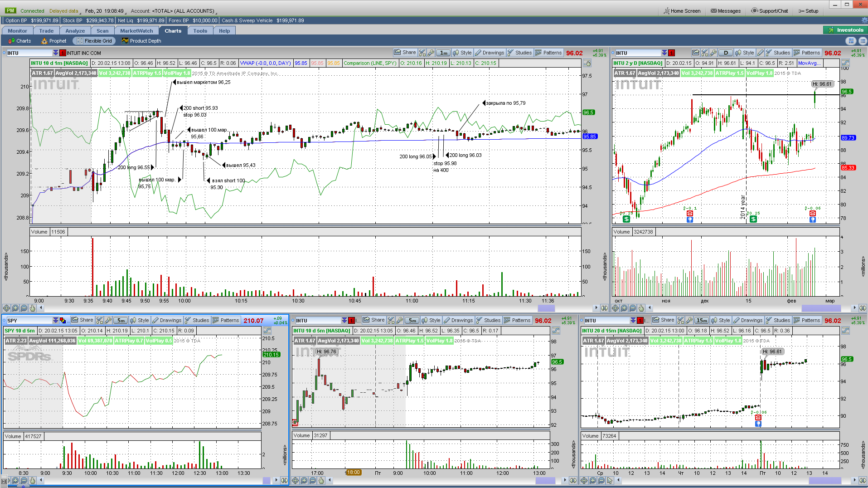
Task: Click the Investools button
Action: (x=845, y=30)
